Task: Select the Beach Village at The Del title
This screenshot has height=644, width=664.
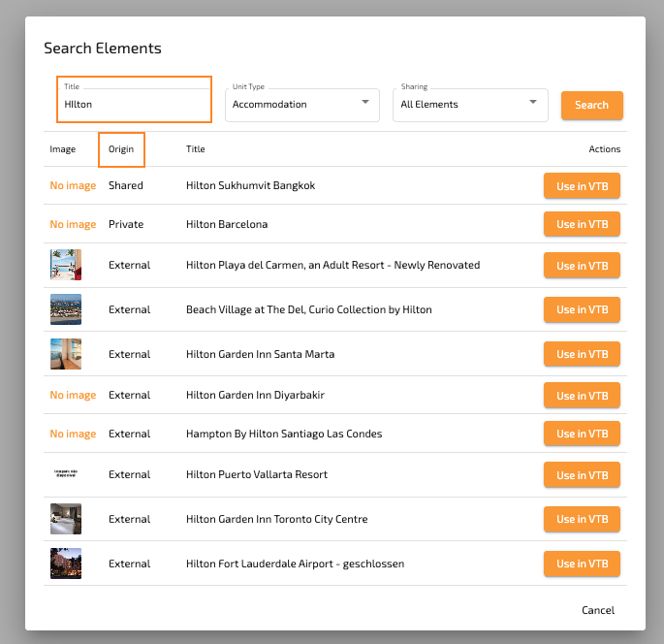Action: (x=308, y=309)
